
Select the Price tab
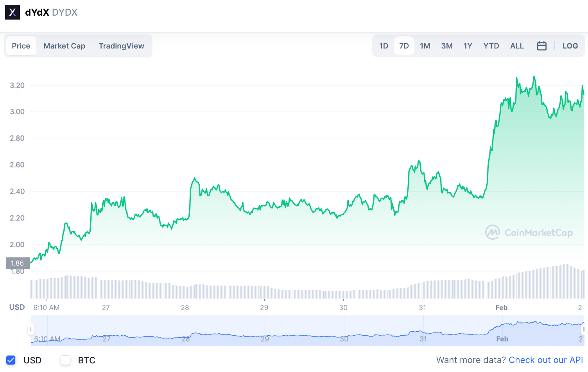click(21, 46)
